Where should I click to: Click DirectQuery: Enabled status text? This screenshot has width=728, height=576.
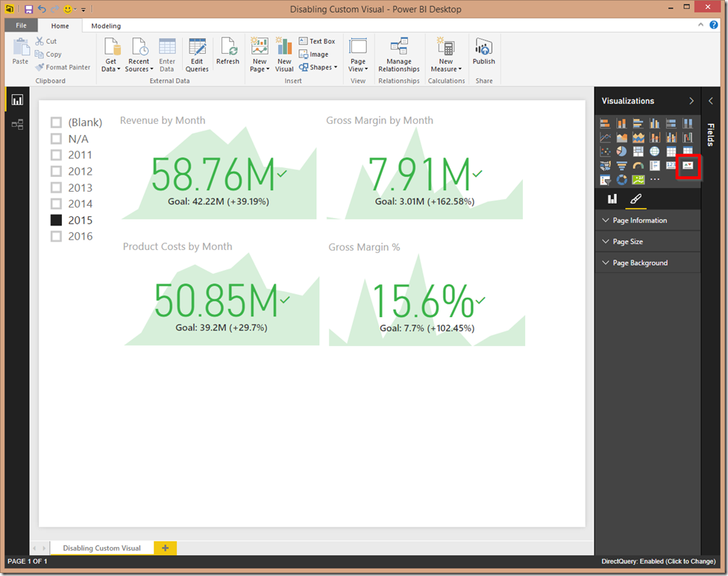point(659,561)
